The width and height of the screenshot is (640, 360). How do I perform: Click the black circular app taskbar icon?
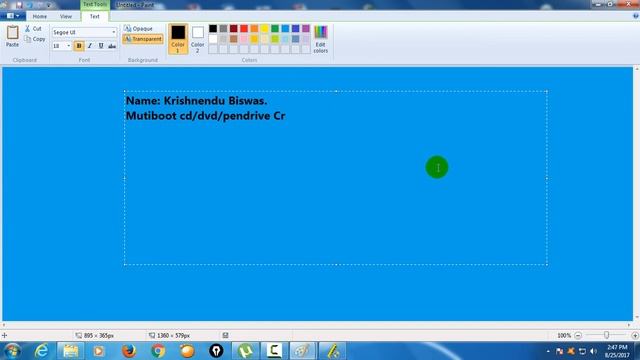[216, 351]
